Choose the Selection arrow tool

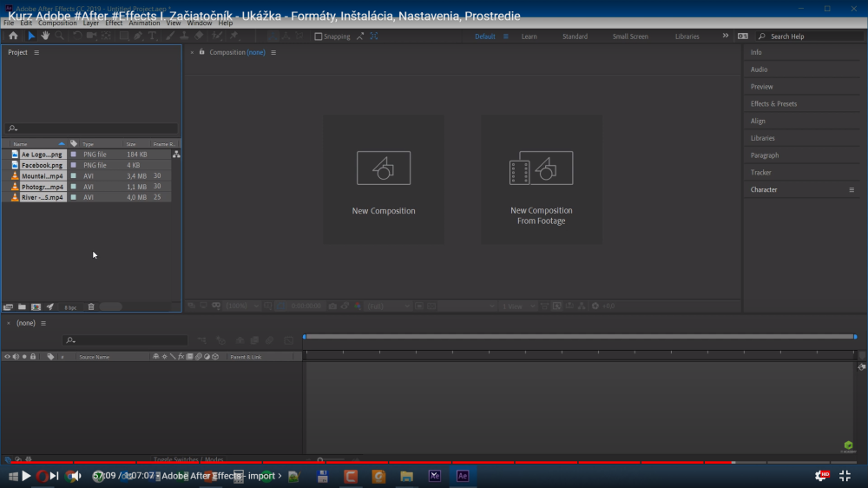pyautogui.click(x=31, y=36)
